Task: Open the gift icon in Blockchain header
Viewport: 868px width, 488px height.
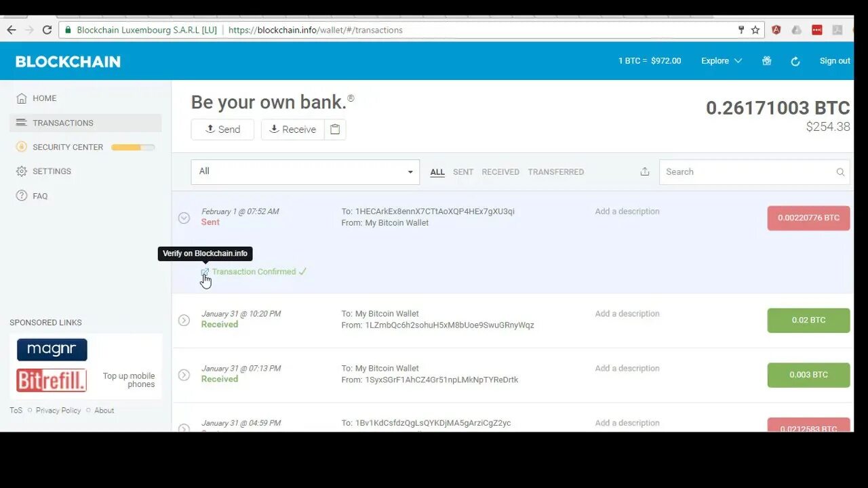Action: pos(766,61)
